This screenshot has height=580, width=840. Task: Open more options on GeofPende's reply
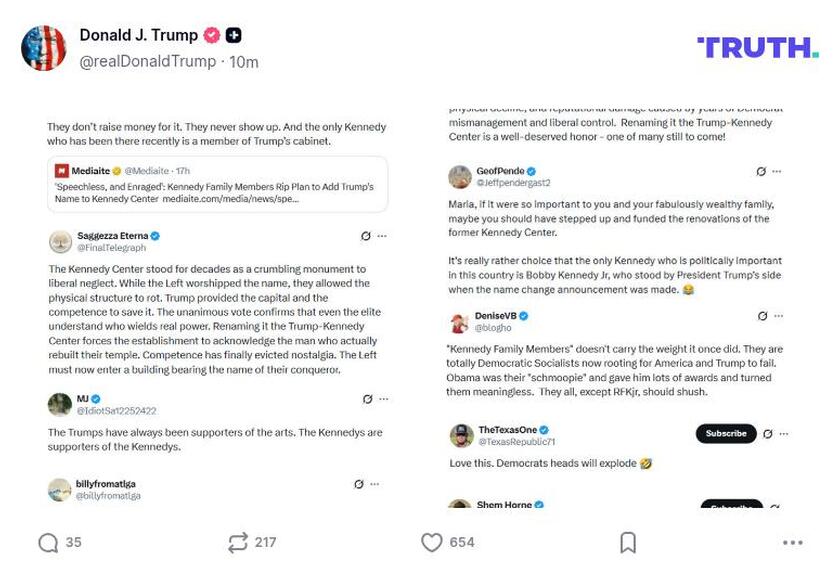coord(777,171)
